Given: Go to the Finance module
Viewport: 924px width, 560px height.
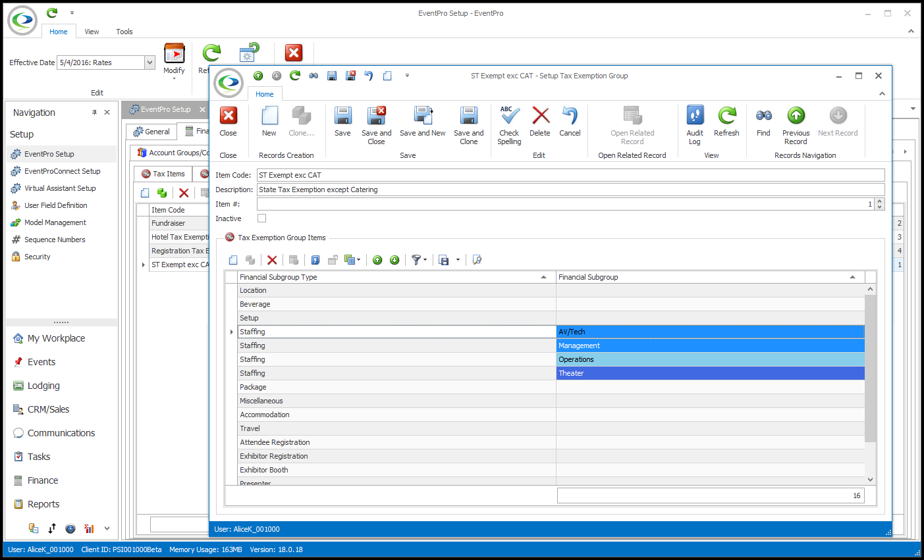Looking at the screenshot, I should coord(43,480).
